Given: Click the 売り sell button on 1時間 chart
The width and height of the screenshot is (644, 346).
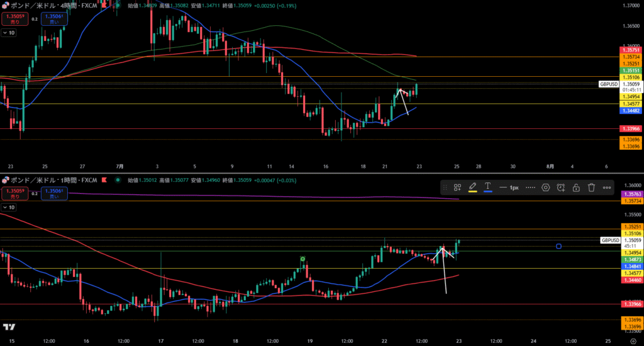Looking at the screenshot, I should (15, 193).
